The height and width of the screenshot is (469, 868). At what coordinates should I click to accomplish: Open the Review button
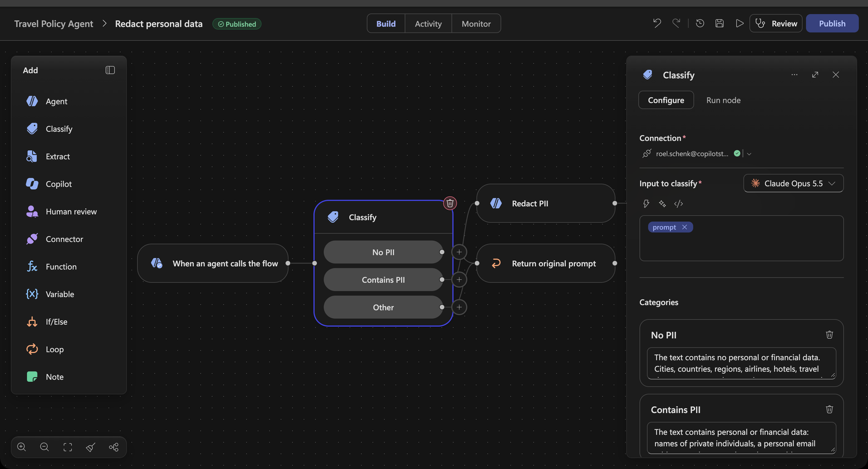click(776, 23)
